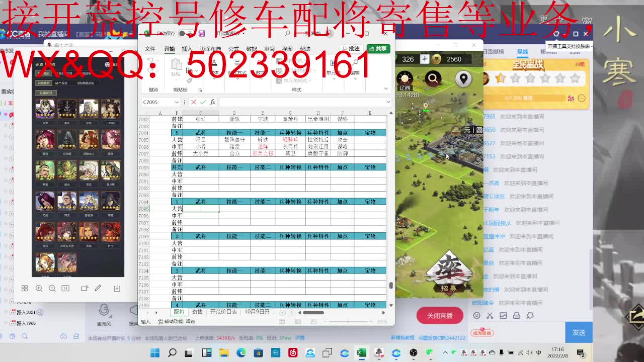The height and width of the screenshot is (362, 644).
Task: Select the pencil edit icon below the hero grid
Action: pos(98,288)
